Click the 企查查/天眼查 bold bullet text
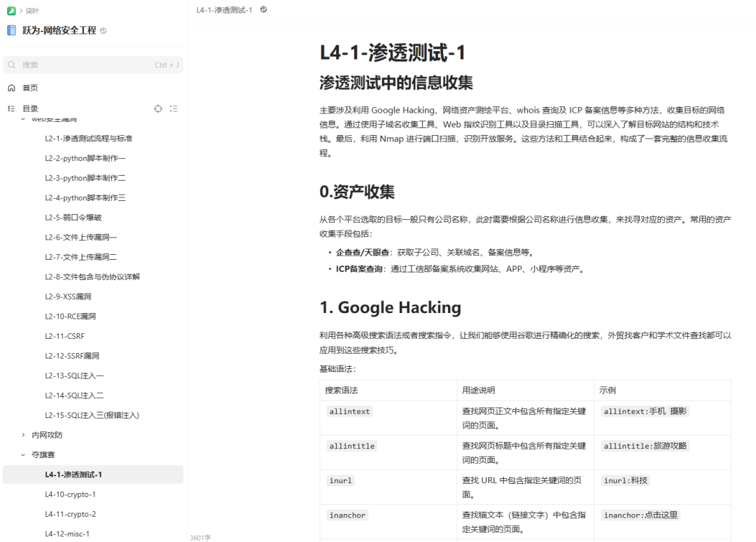Screen dimensions: 756x542 pos(363,252)
